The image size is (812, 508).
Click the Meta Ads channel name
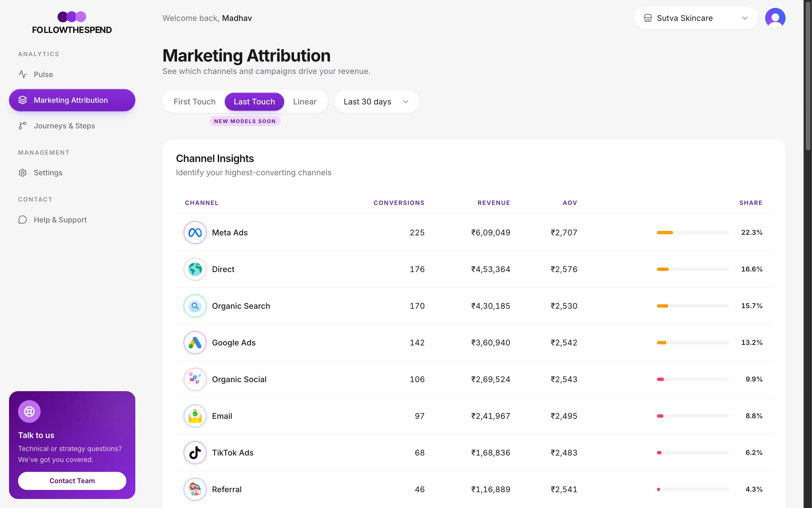click(x=230, y=233)
